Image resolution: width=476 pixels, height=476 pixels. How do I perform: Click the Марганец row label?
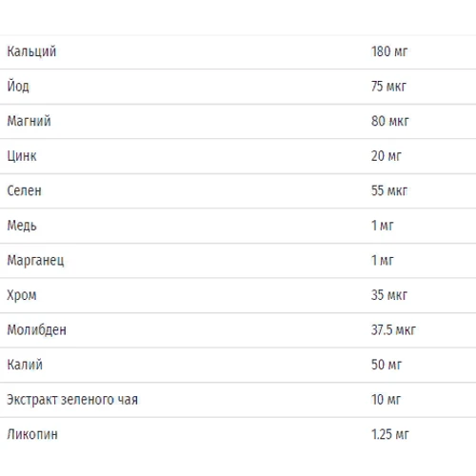click(x=35, y=261)
